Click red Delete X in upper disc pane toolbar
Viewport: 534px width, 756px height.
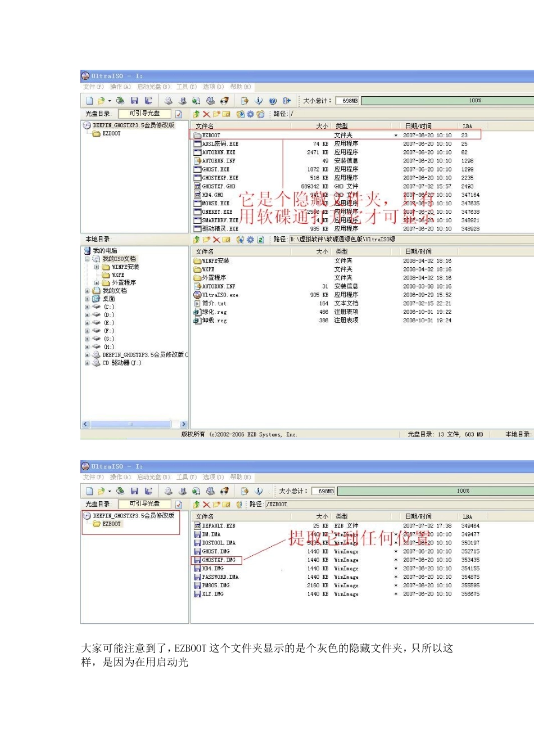(206, 114)
